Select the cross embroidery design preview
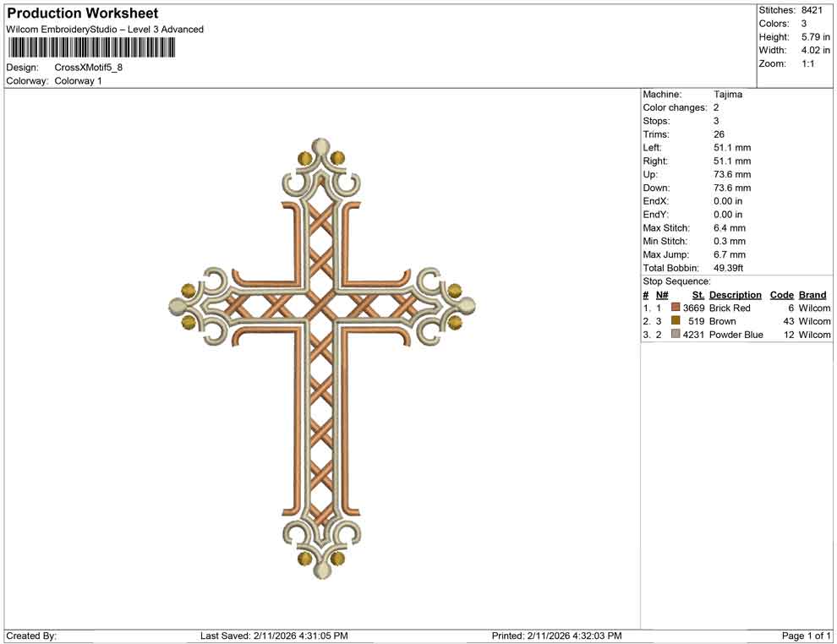The width and height of the screenshot is (837, 644). pyautogui.click(x=321, y=355)
